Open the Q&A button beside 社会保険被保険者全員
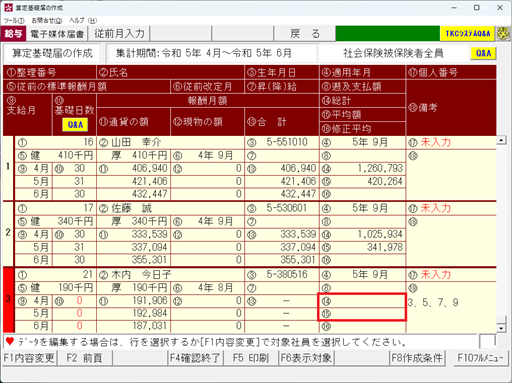 (x=483, y=53)
